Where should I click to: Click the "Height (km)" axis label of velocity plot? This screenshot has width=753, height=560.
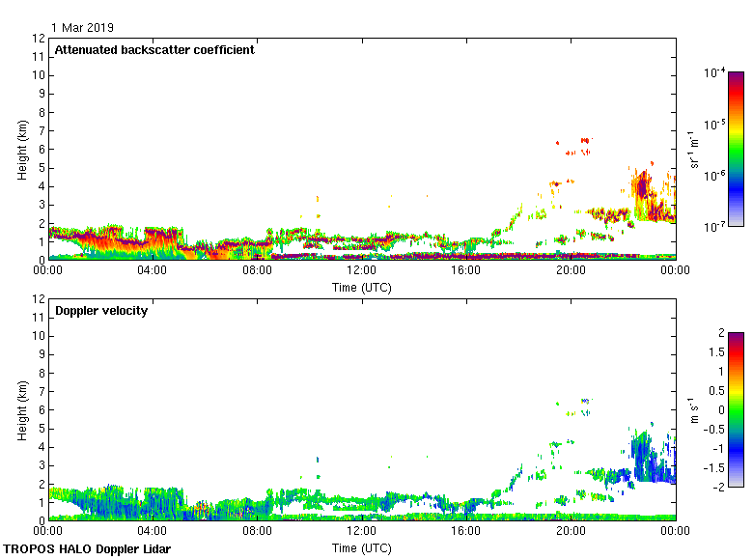tap(22, 409)
